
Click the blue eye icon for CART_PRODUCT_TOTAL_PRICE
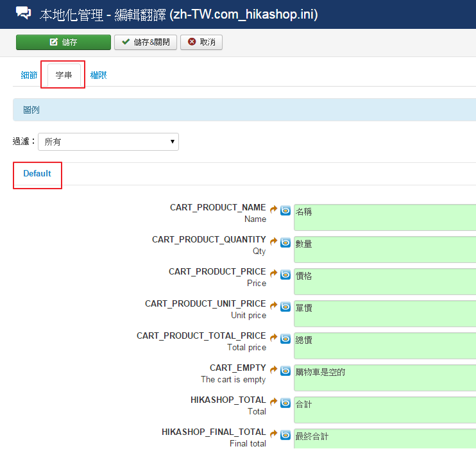tap(285, 339)
